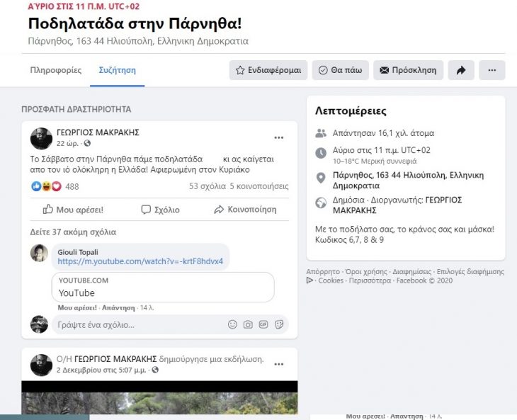The image size is (517, 420).
Task: Click ΓΕΩΡΓΙΟΣ ΜΑΚΡΑΚΗΣ profile picture on 22 ώρ. post
Action: tap(41, 138)
